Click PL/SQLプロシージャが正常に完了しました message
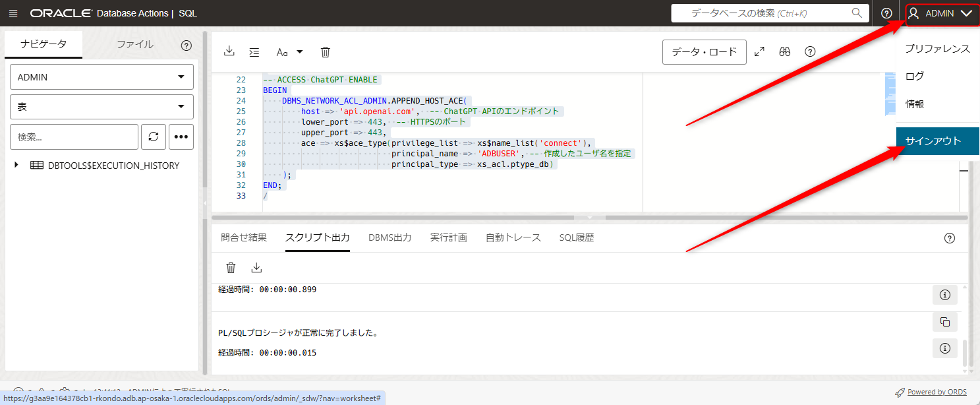This screenshot has height=405, width=980. [x=298, y=333]
